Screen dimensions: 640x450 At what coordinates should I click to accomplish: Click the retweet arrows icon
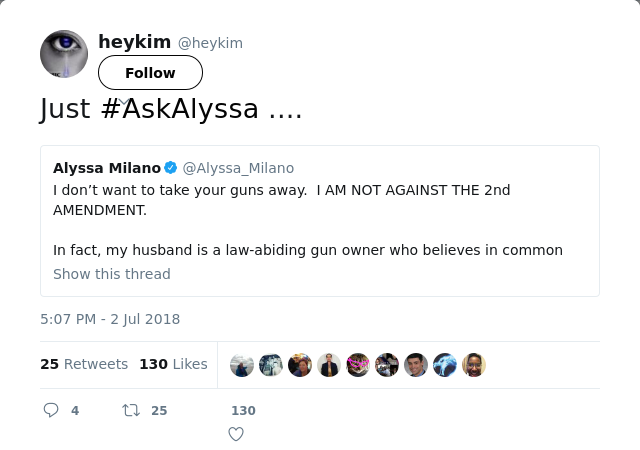130,410
